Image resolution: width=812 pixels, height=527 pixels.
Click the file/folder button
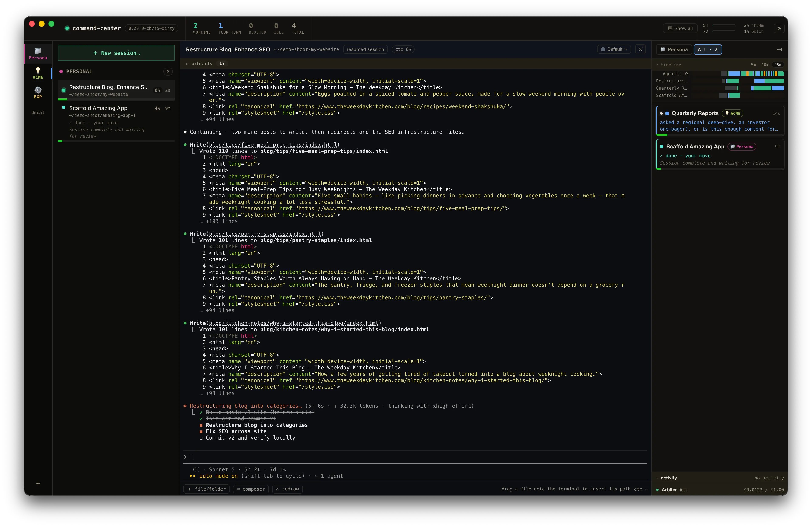(206, 489)
